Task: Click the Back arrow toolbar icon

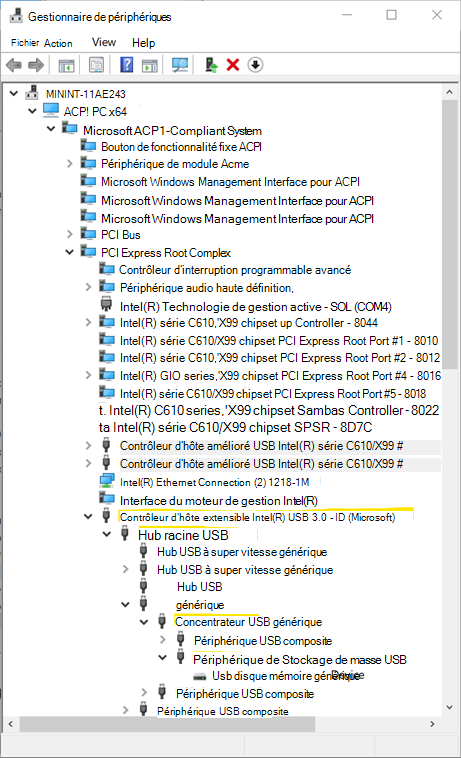Action: click(14, 65)
